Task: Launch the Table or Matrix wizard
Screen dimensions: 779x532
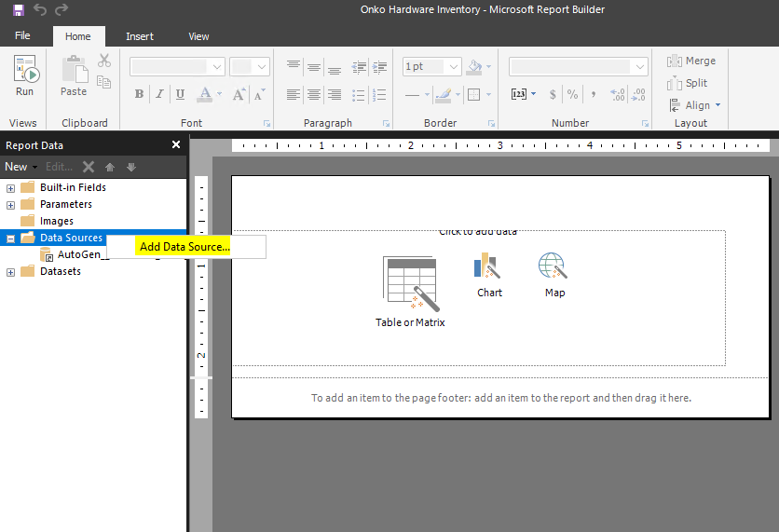Action: click(x=410, y=292)
